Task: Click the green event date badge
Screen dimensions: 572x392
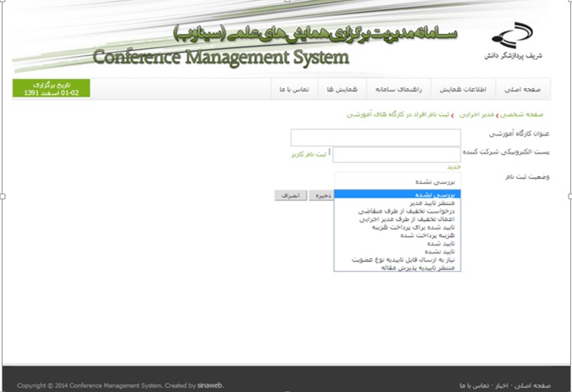Action: point(52,89)
